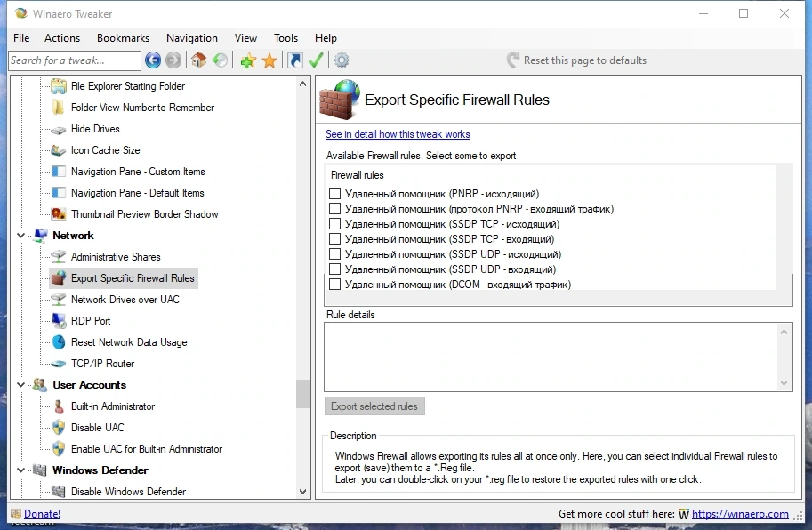This screenshot has width=812, height=530.
Task: Check the SSDP UDP - входящий rule
Action: tap(334, 269)
